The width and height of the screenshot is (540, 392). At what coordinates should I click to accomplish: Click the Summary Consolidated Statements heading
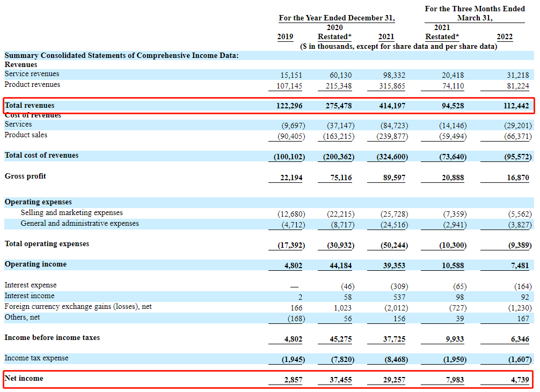point(121,56)
